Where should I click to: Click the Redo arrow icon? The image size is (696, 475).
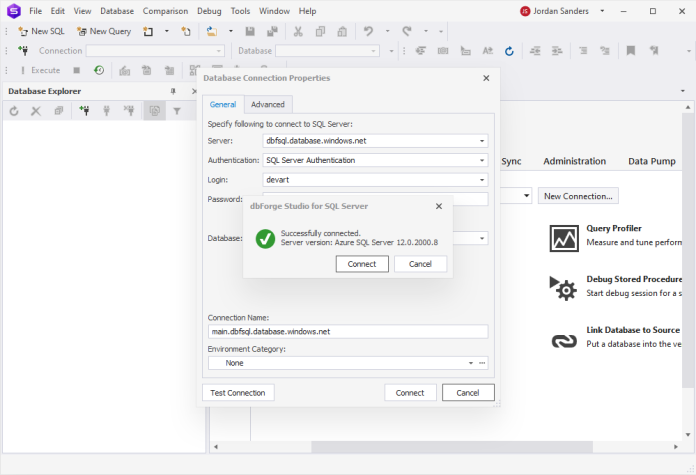(407, 31)
